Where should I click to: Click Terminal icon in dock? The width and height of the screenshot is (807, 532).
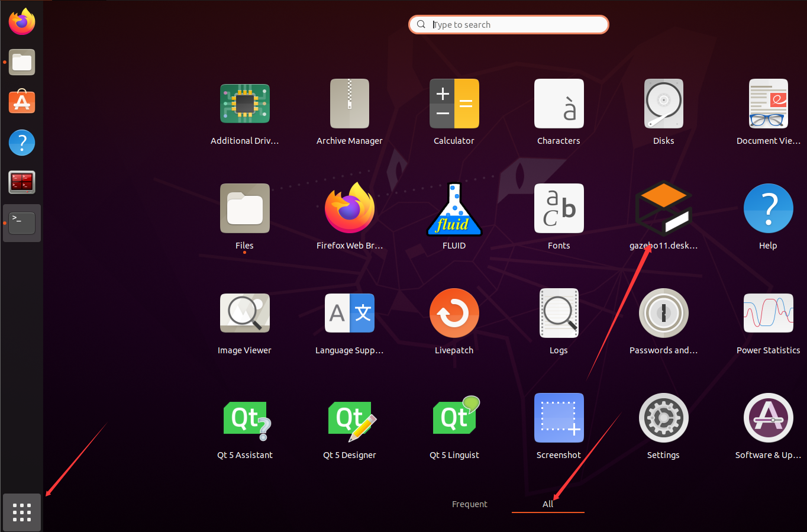[22, 223]
